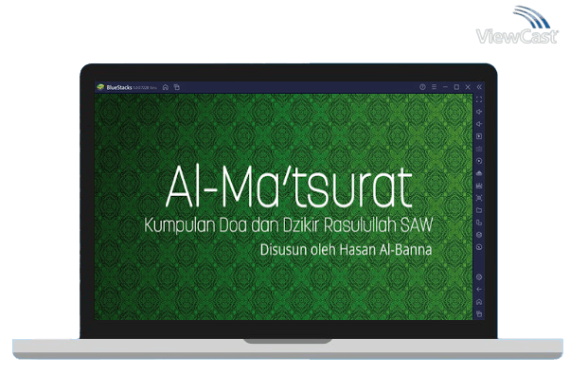Take a screenshot with the capture icon
Image resolution: width=570 pixels, height=392 pixels.
(479, 198)
